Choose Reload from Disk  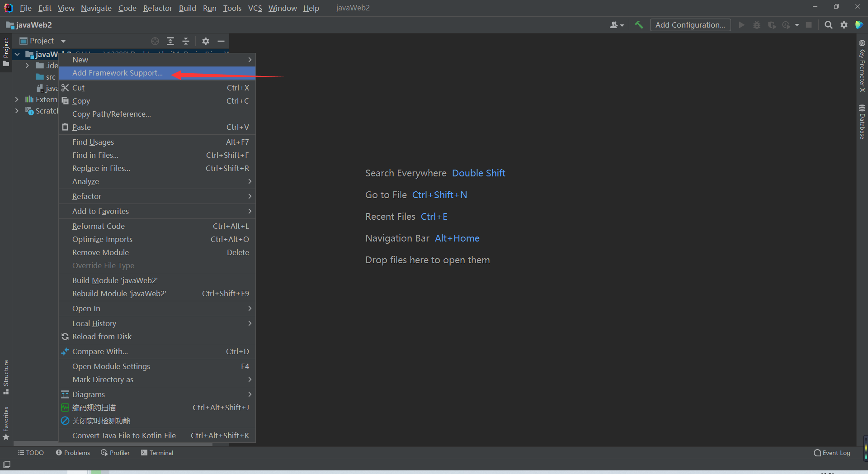[157, 337]
